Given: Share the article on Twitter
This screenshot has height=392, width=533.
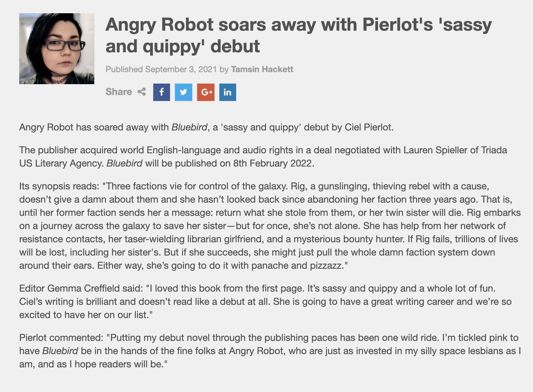Looking at the screenshot, I should point(183,92).
